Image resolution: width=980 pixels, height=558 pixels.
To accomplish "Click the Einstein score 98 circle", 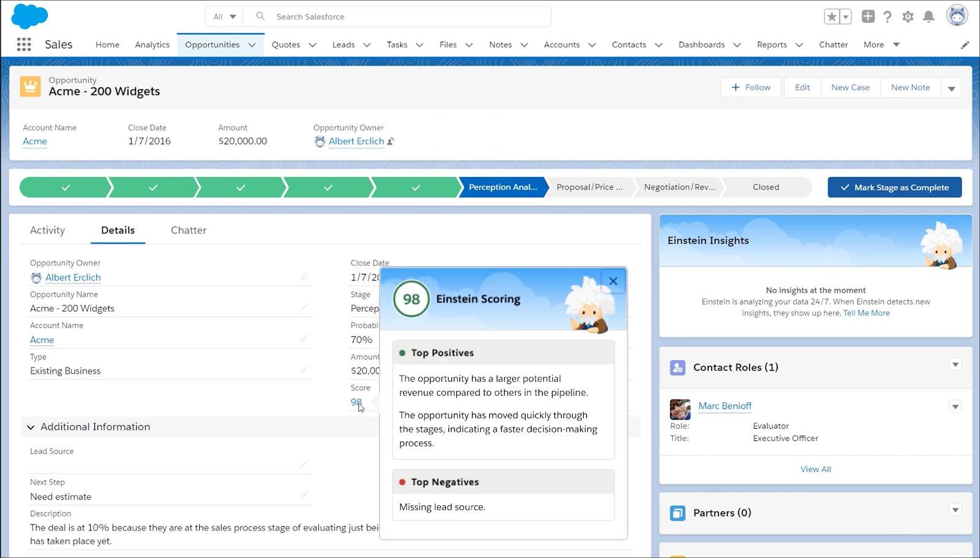I will pyautogui.click(x=411, y=299).
